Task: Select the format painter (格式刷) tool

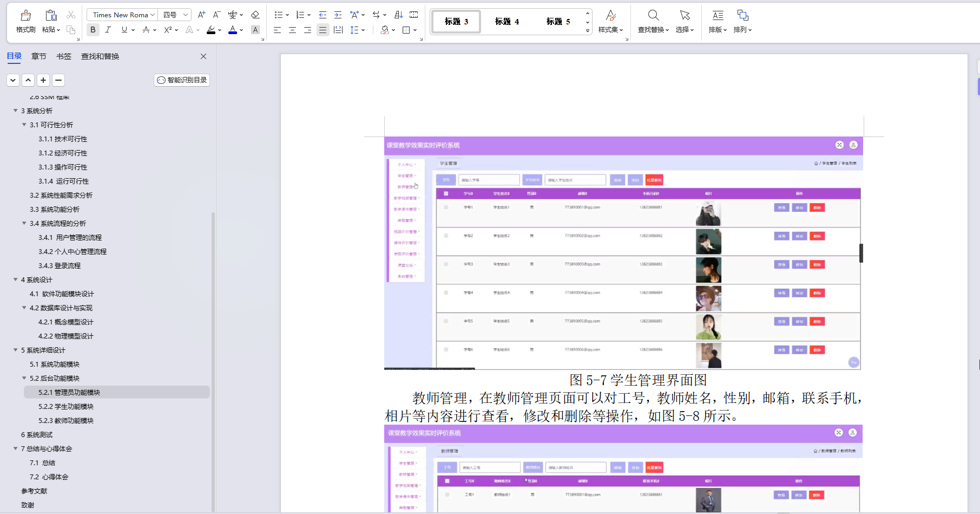Action: pos(25,21)
